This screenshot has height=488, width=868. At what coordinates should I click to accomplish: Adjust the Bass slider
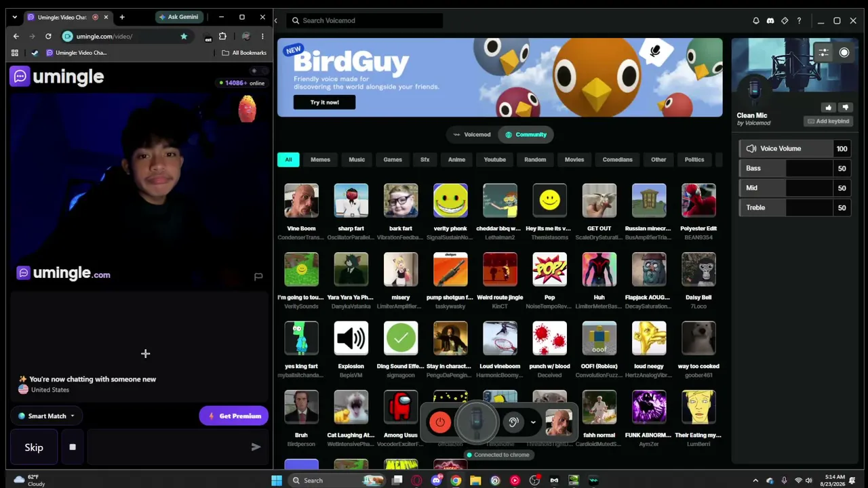[x=795, y=168]
